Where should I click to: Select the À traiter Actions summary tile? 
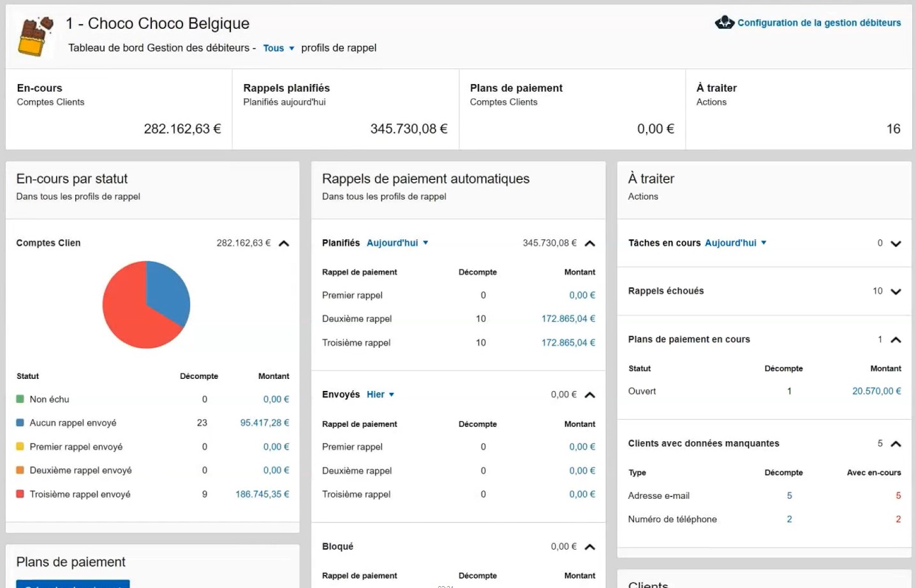coord(798,109)
